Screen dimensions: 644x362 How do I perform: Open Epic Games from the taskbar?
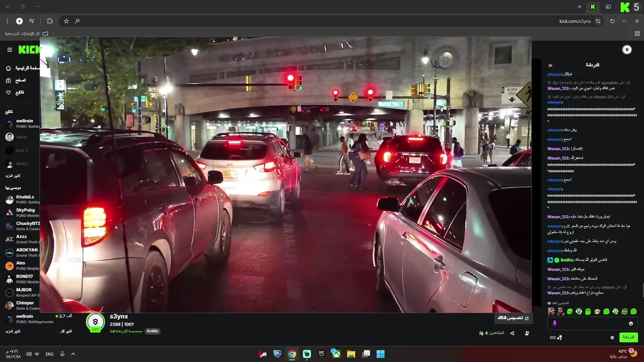pyautogui.click(x=321, y=354)
